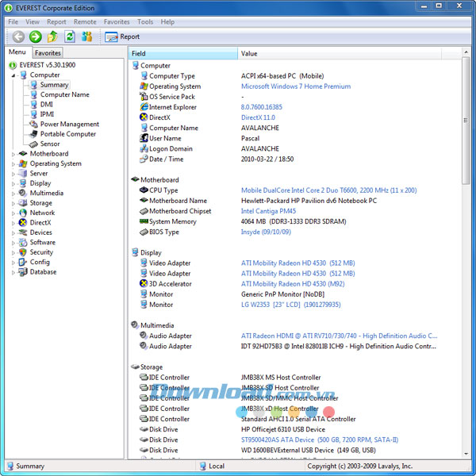This screenshot has height=476, width=476.
Task: Open the DirectX 11.0 link
Action: (258, 117)
